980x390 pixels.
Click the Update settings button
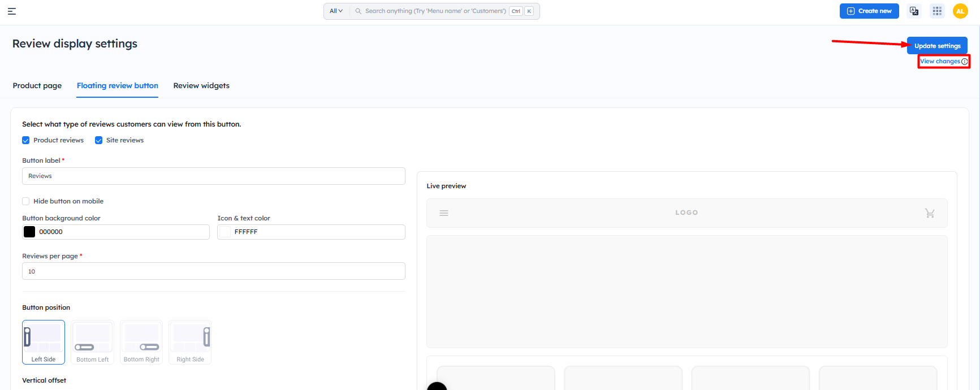937,46
